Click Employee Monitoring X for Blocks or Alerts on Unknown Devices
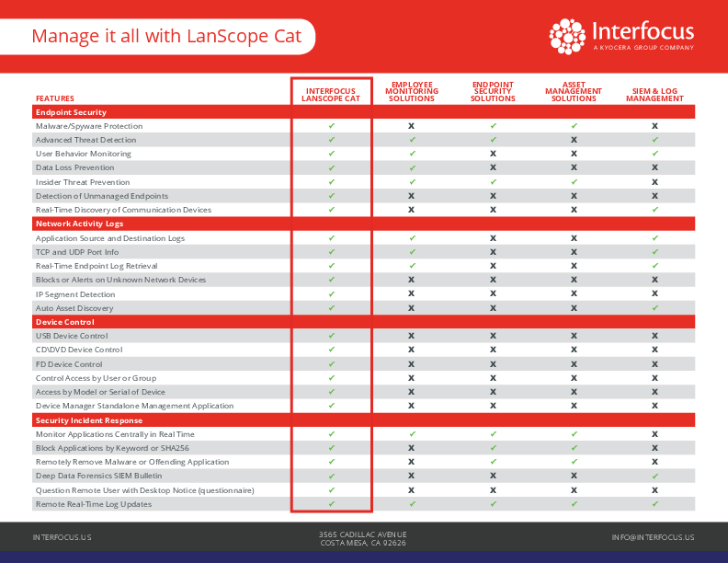 coord(412,280)
